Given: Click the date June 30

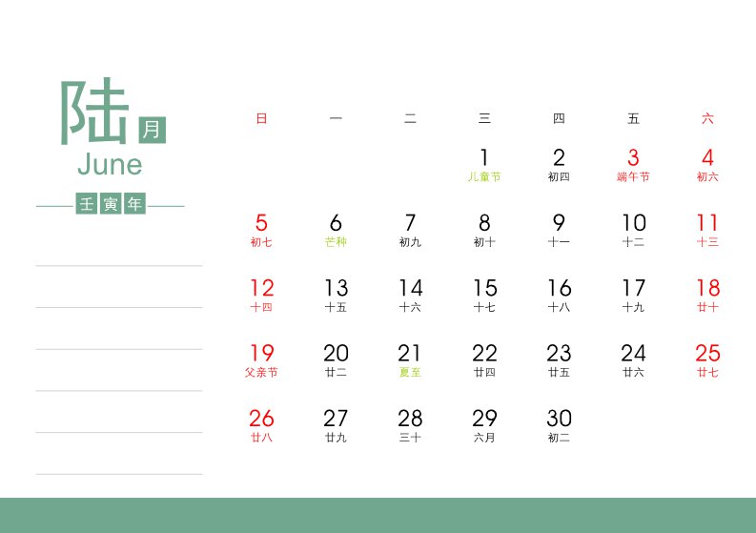Looking at the screenshot, I should click(559, 425).
